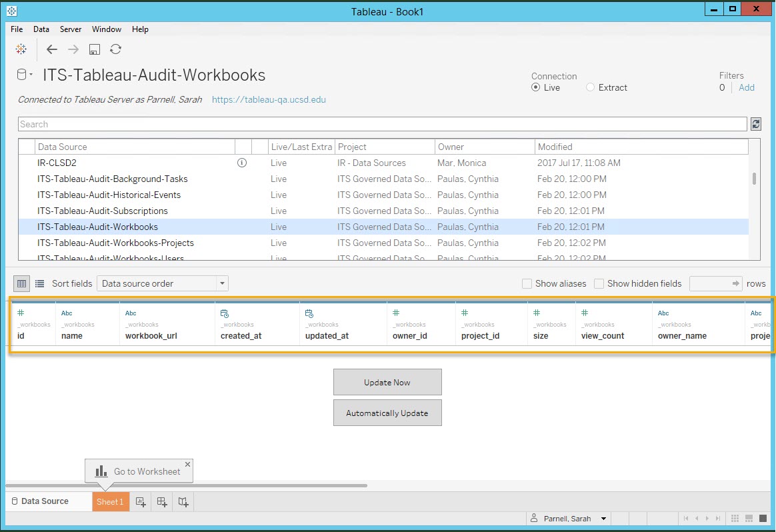776x532 pixels.
Task: Select ITS-Tableau-Audit-Background-Tasks data source
Action: (x=383, y=179)
